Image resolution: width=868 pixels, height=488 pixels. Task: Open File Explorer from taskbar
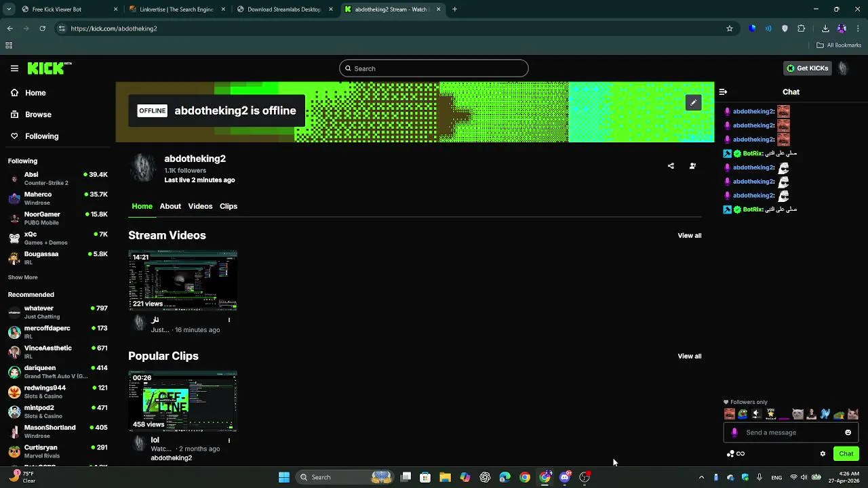point(445,477)
